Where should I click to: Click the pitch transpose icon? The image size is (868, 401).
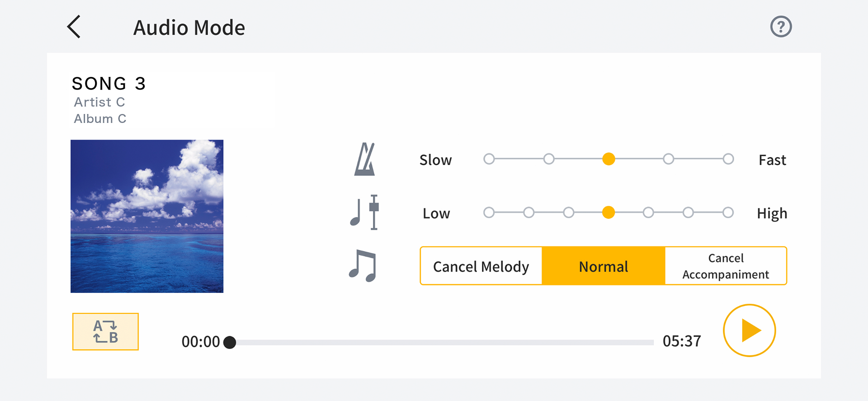click(364, 213)
